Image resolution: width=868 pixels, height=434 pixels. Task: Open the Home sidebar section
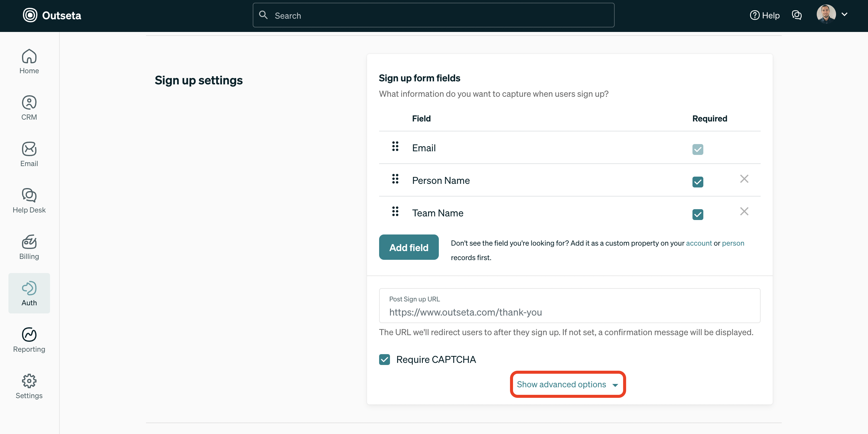pos(29,61)
